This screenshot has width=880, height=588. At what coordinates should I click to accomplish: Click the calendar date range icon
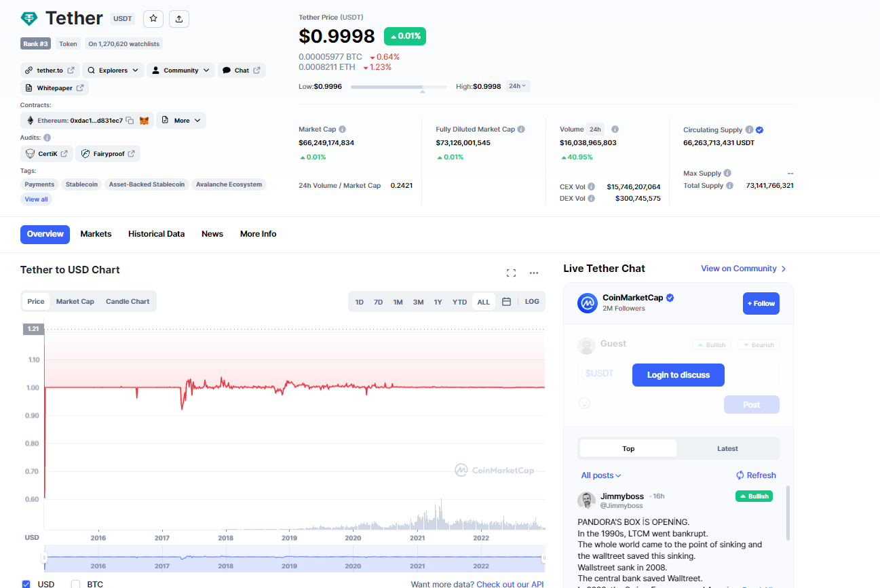tap(506, 302)
